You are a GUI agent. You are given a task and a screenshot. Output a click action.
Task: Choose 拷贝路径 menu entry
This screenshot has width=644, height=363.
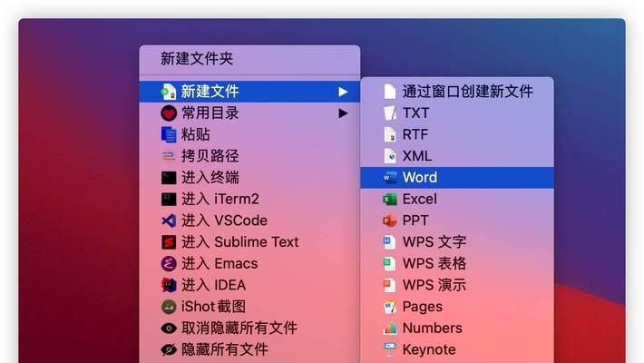pos(249,156)
